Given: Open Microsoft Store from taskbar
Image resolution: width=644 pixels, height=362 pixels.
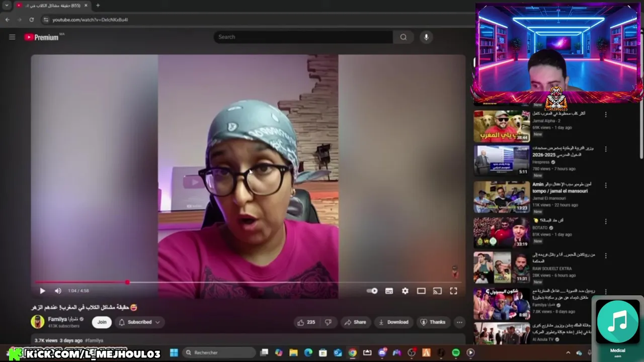Looking at the screenshot, I should (x=323, y=352).
